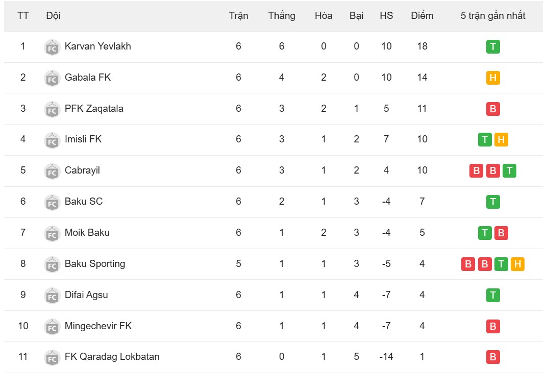Click the red B badge for Moik Baku

coord(501,233)
